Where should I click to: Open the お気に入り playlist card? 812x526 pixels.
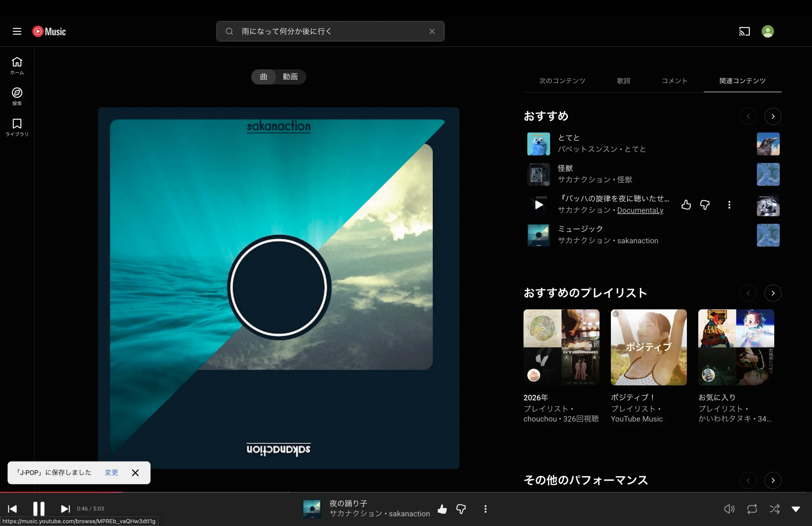tap(736, 347)
